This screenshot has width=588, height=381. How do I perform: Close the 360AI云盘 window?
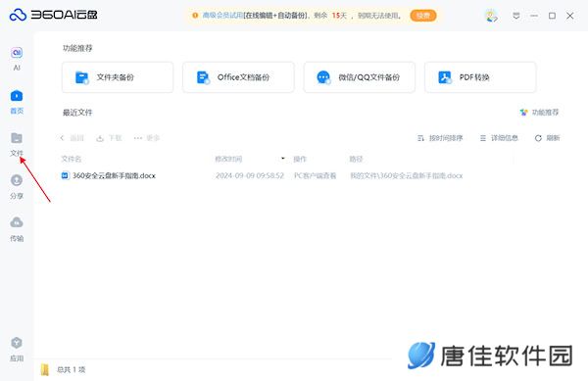(570, 16)
